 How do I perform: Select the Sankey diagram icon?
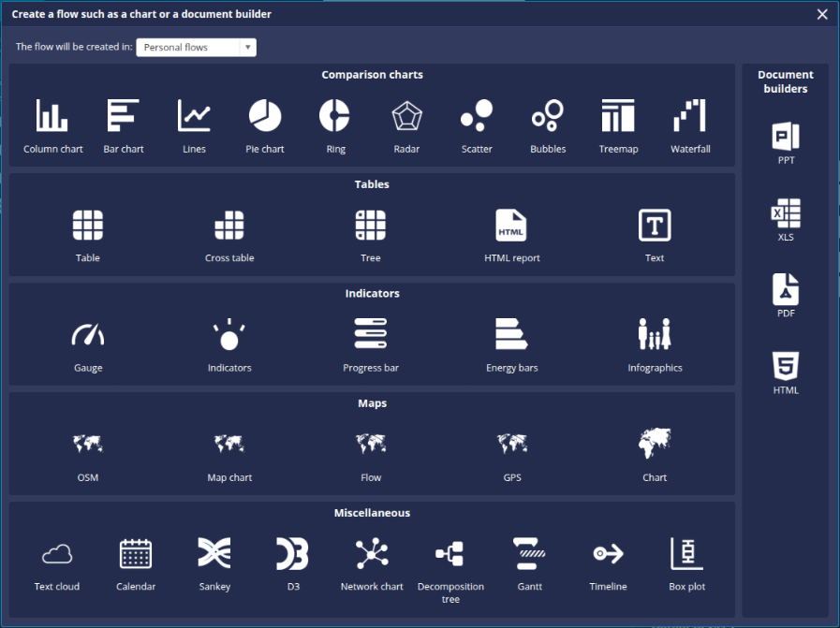[x=214, y=554]
